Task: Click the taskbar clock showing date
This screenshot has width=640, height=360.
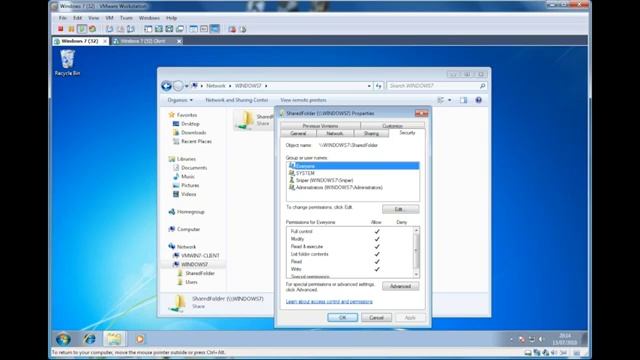Action: click(565, 339)
